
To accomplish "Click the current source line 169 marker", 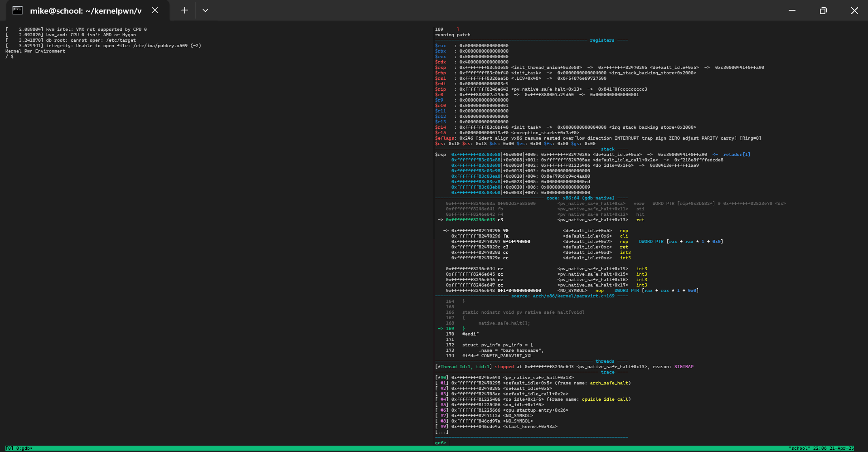I will pyautogui.click(x=446, y=329).
